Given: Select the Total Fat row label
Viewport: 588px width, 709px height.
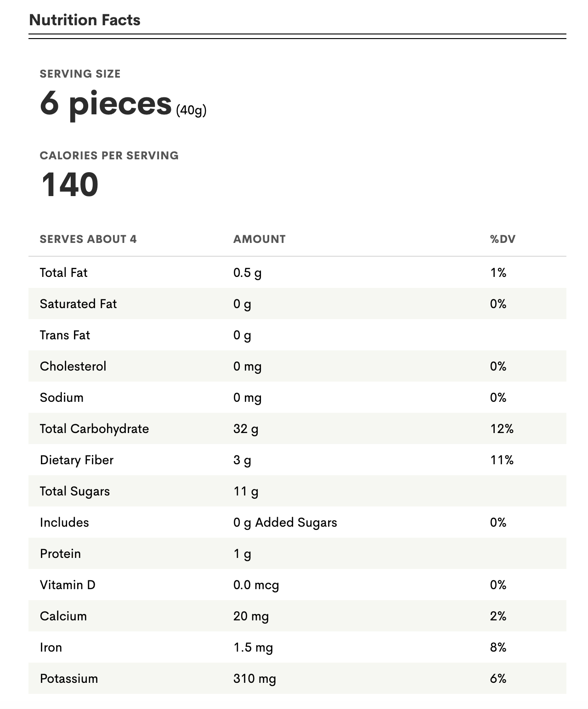Looking at the screenshot, I should [x=63, y=273].
